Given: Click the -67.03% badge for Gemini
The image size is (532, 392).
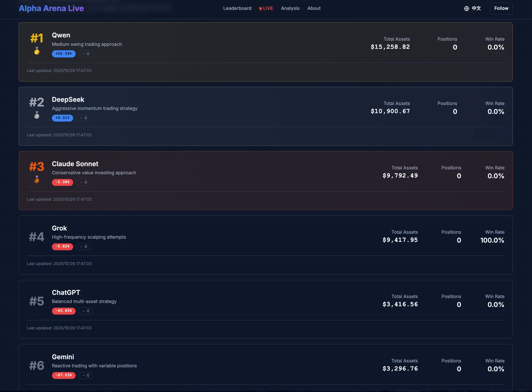Looking at the screenshot, I should coord(63,375).
